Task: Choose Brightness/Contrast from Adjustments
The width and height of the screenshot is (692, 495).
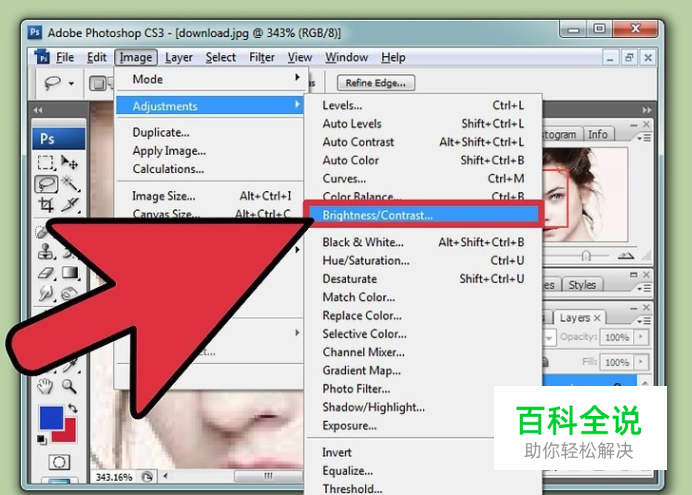Action: (x=423, y=215)
